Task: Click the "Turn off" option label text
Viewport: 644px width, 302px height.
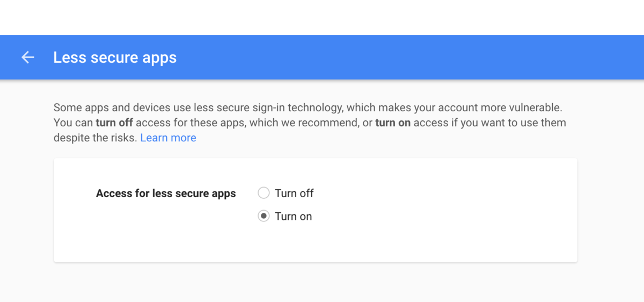Action: [x=294, y=193]
